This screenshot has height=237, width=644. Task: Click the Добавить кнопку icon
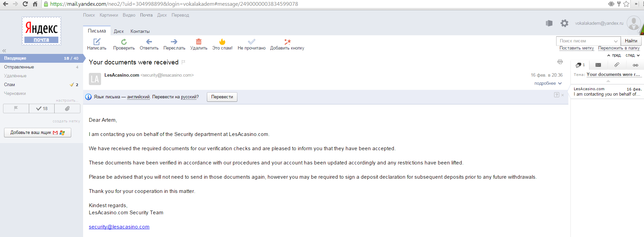click(287, 42)
